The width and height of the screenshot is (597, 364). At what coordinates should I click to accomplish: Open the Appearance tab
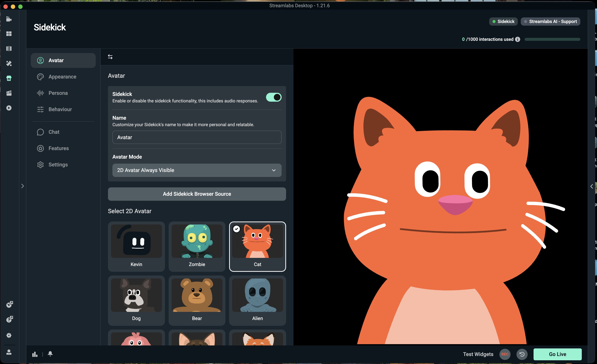click(63, 77)
